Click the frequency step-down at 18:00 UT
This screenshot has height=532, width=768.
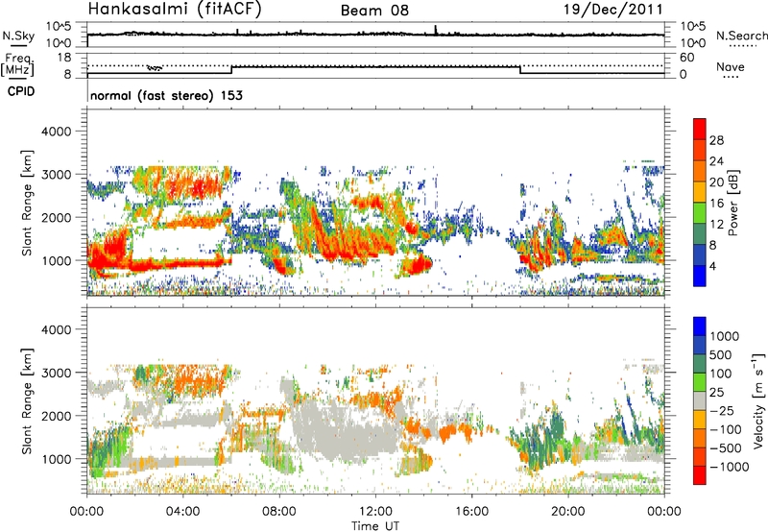click(x=519, y=70)
